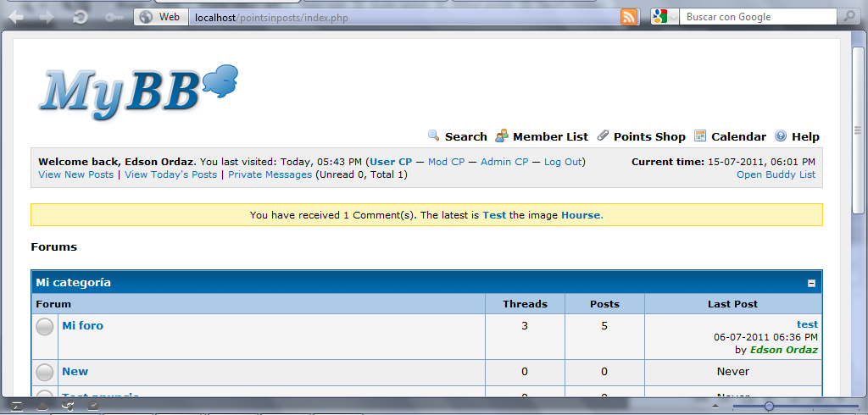Click the zoom slider in status bar

click(x=769, y=407)
